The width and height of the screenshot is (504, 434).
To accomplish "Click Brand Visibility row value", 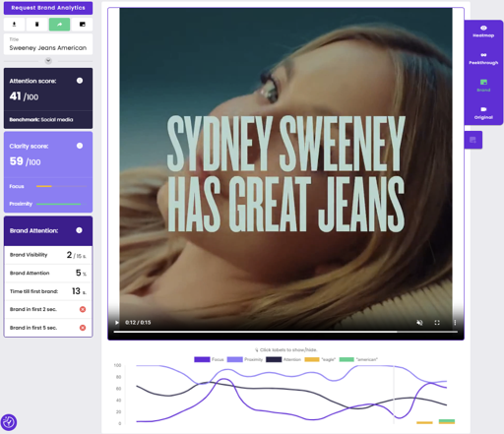I will [x=76, y=255].
